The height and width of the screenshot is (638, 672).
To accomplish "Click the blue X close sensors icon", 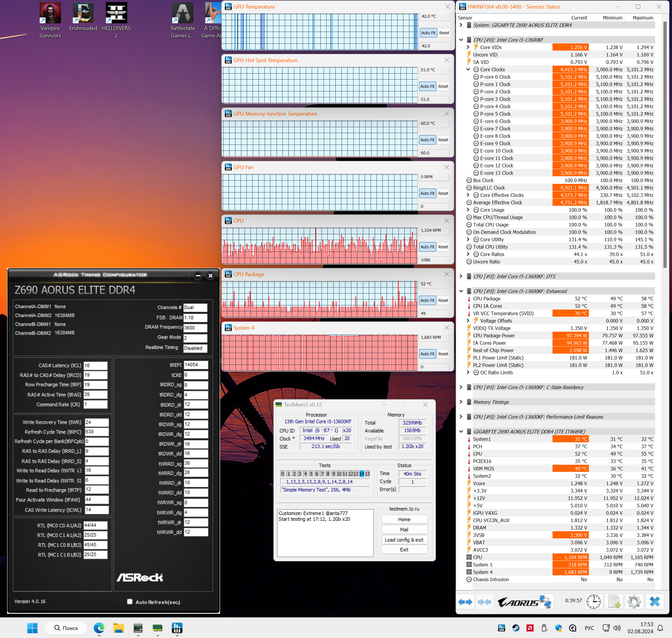I will [x=654, y=602].
